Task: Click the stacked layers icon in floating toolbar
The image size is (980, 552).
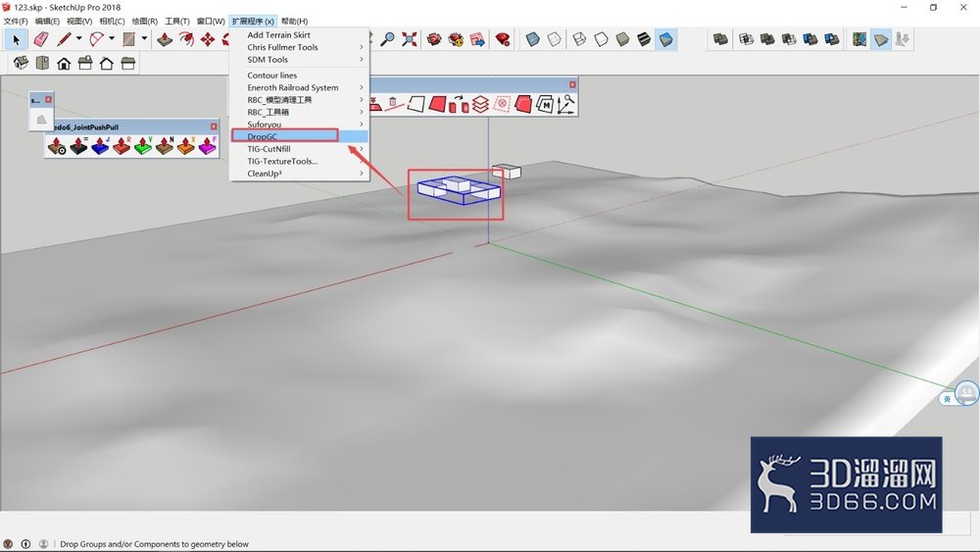Action: tap(480, 104)
